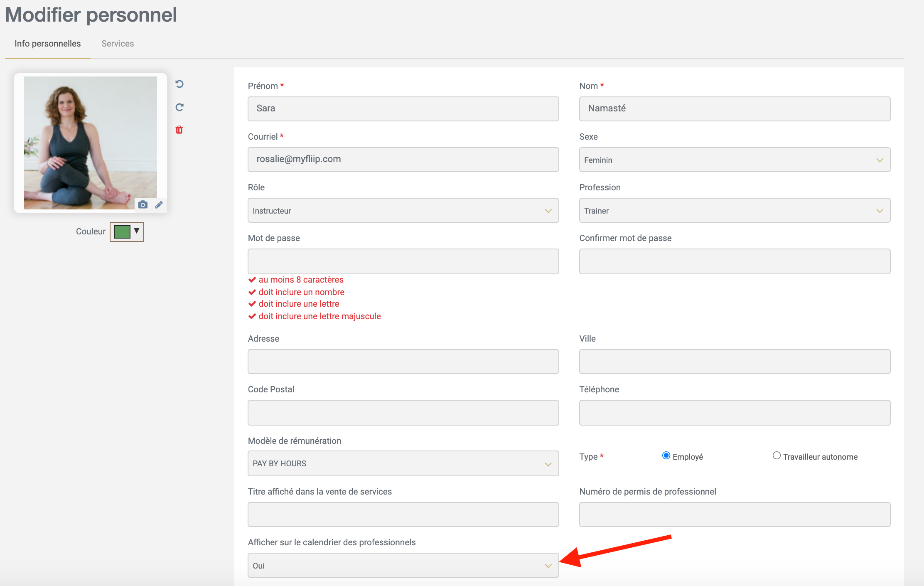Click the Prénom field containing Sara
This screenshot has width=924, height=586.
403,109
